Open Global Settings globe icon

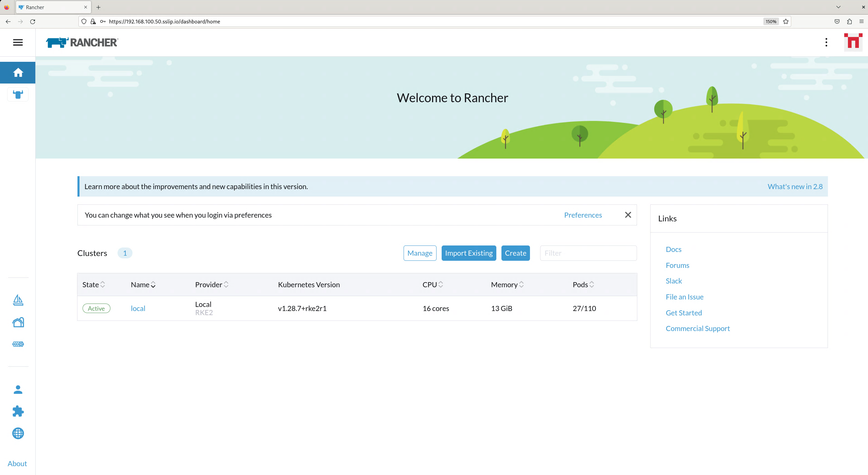[18, 433]
